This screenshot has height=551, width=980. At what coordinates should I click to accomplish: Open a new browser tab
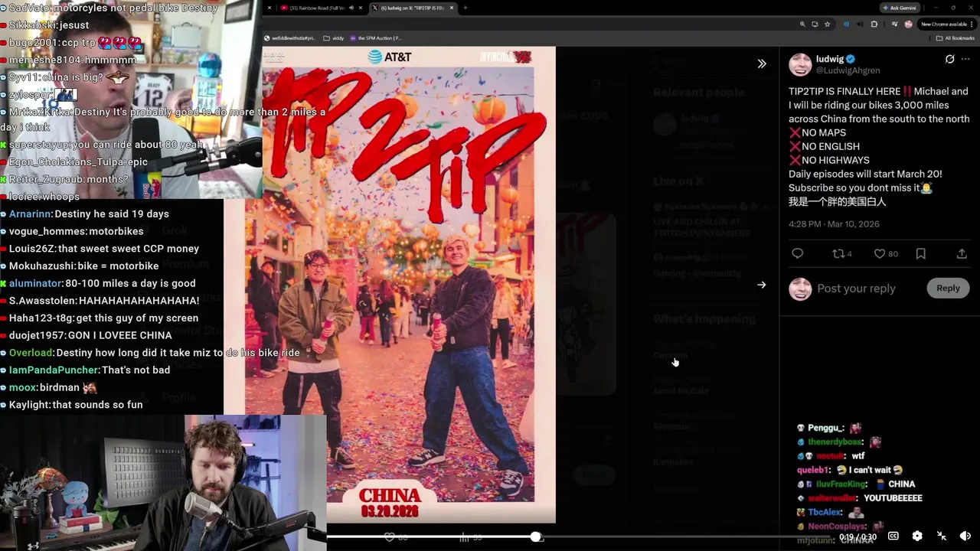click(465, 8)
